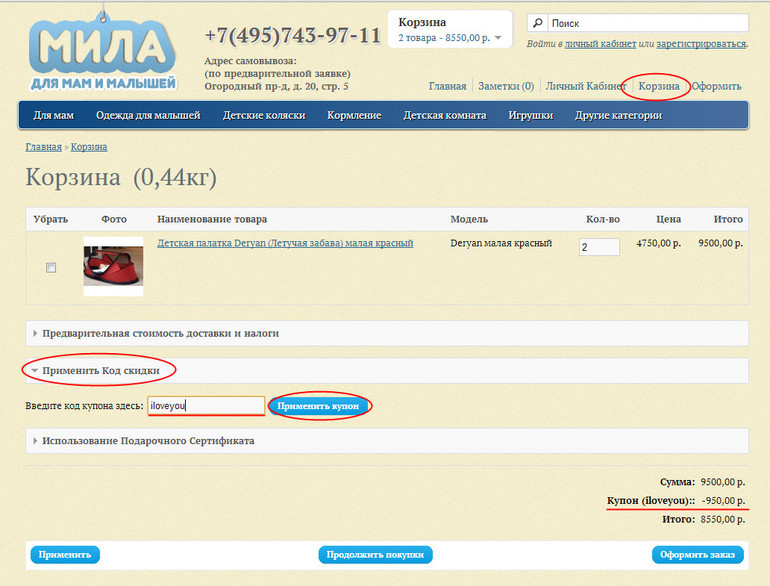The width and height of the screenshot is (770, 586).
Task: Open the Для мам menu category
Action: [54, 115]
